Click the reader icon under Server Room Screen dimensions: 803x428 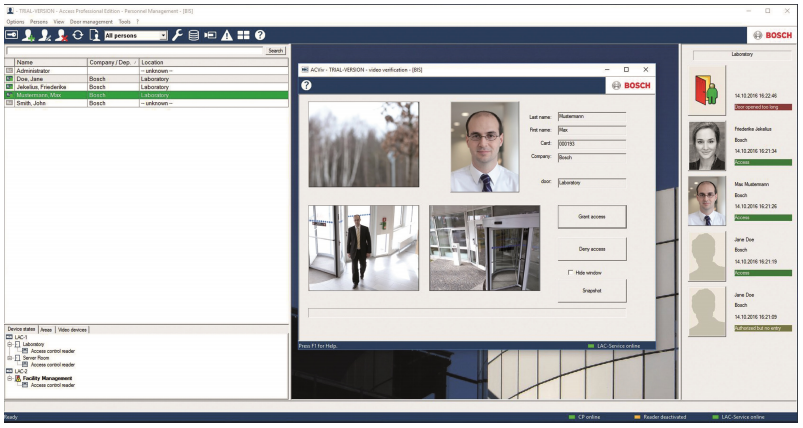click(25, 365)
